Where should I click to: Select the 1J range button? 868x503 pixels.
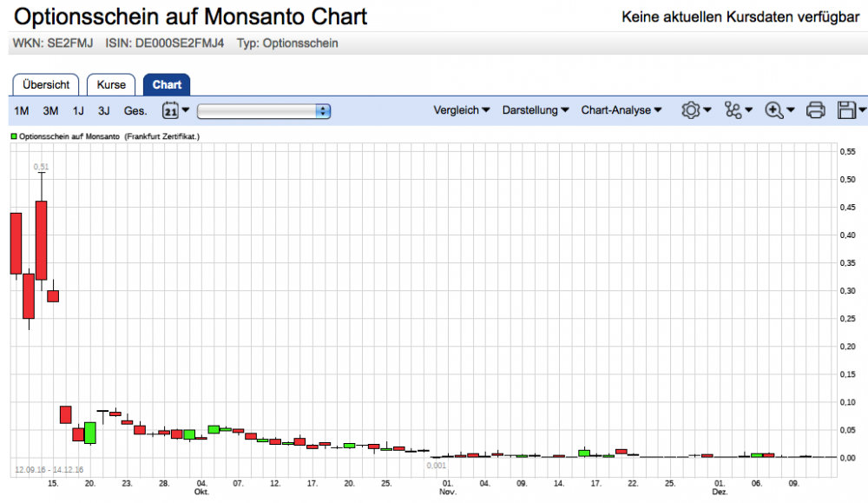tap(78, 110)
